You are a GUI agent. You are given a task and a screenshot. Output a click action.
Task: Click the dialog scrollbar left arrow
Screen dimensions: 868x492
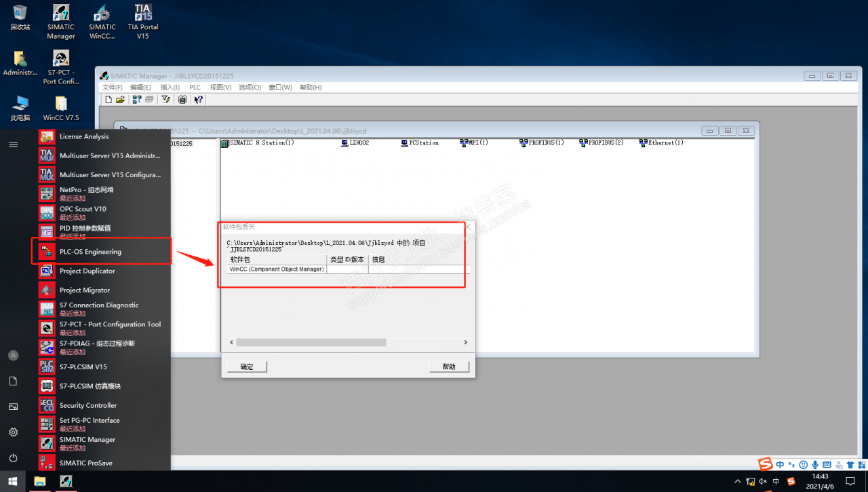pos(231,343)
